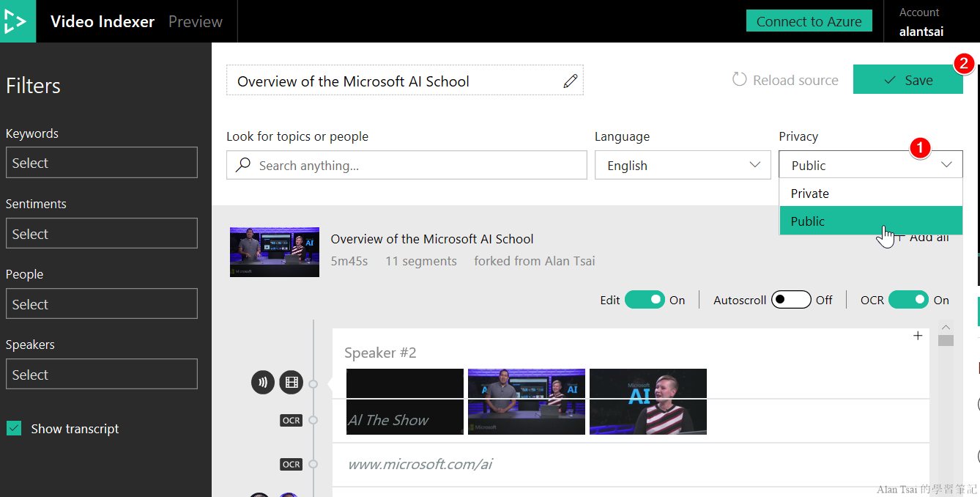Click the black AI The Show keyframe thumbnail
980x497 pixels.
[x=405, y=402]
